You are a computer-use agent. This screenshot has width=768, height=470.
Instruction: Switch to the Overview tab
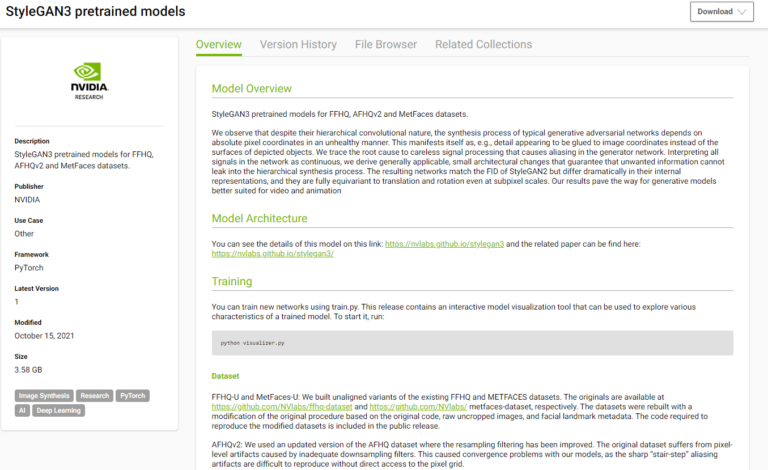pyautogui.click(x=219, y=45)
